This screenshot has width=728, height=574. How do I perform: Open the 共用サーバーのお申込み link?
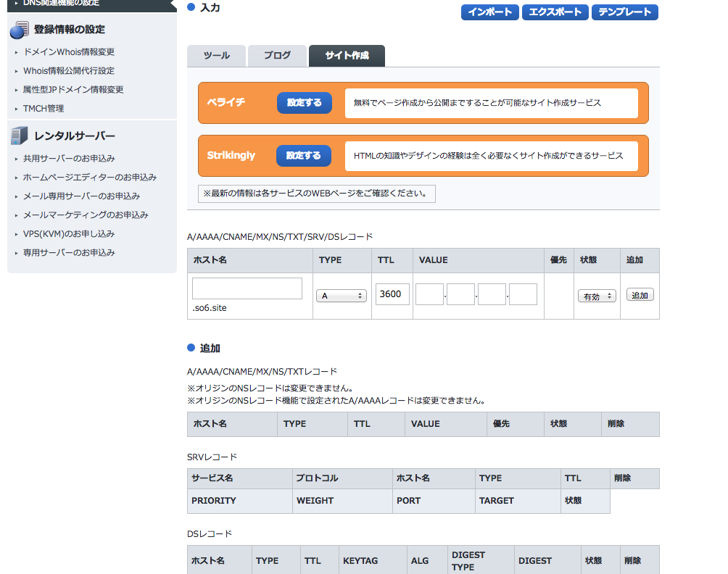69,158
